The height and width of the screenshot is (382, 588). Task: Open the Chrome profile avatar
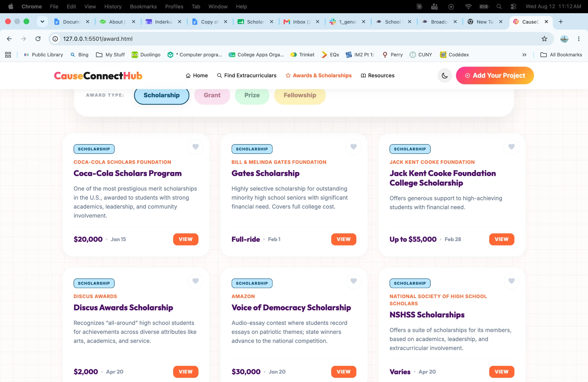(x=564, y=39)
